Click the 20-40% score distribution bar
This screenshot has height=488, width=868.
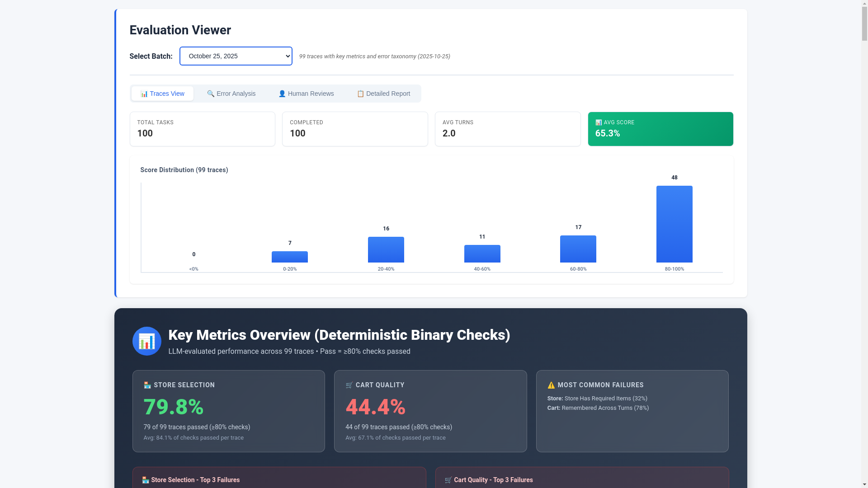point(386,249)
